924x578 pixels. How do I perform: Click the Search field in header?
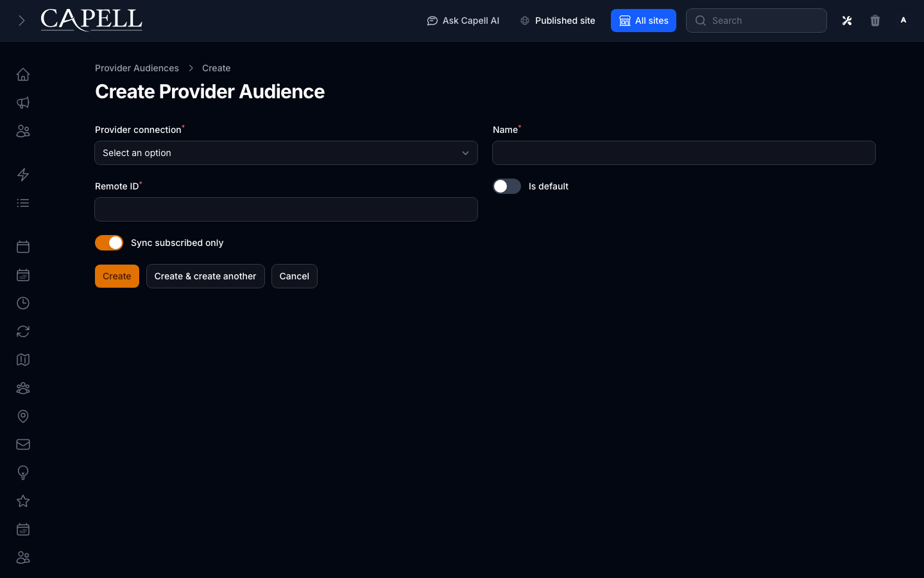757,21
